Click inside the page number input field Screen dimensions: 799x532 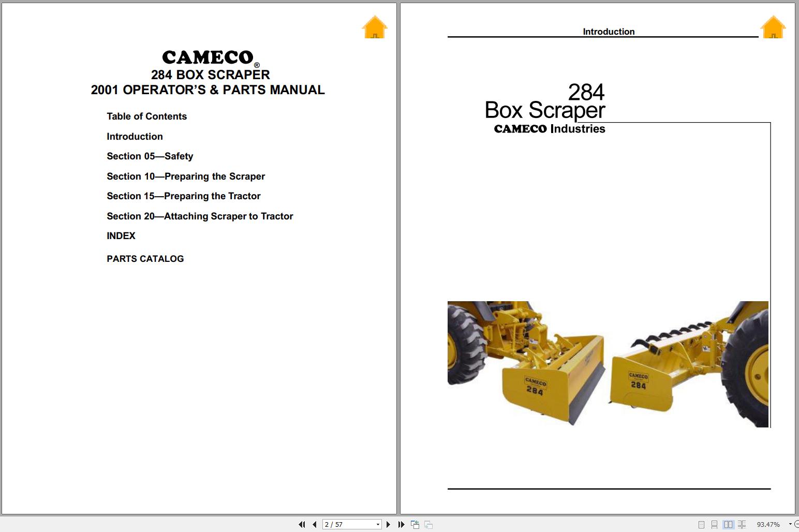[x=342, y=524]
